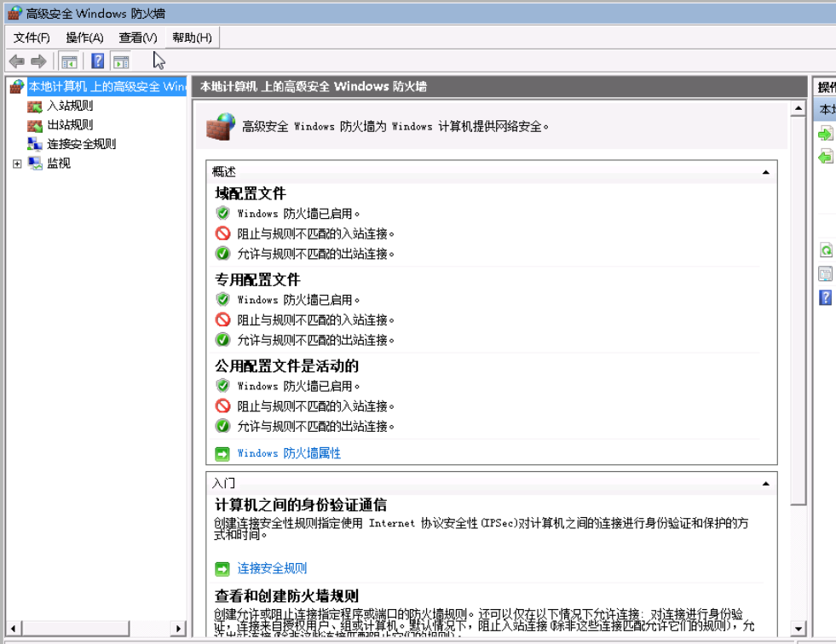Click the 入站规则 firewall icon in tree
This screenshot has height=644, width=836.
click(35, 106)
